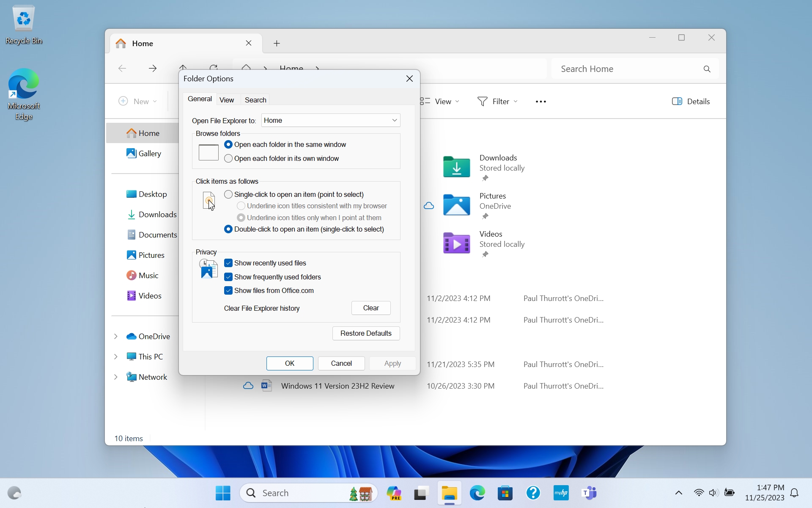Image resolution: width=812 pixels, height=508 pixels.
Task: Click the Downloads folder icon in main pane
Action: pos(456,166)
